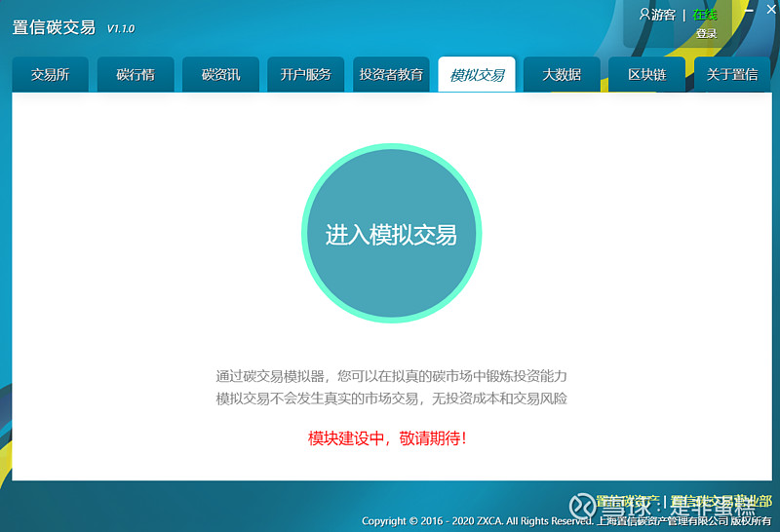Open the 置信碳资产 footer link
This screenshot has width=780, height=532.
[627, 501]
